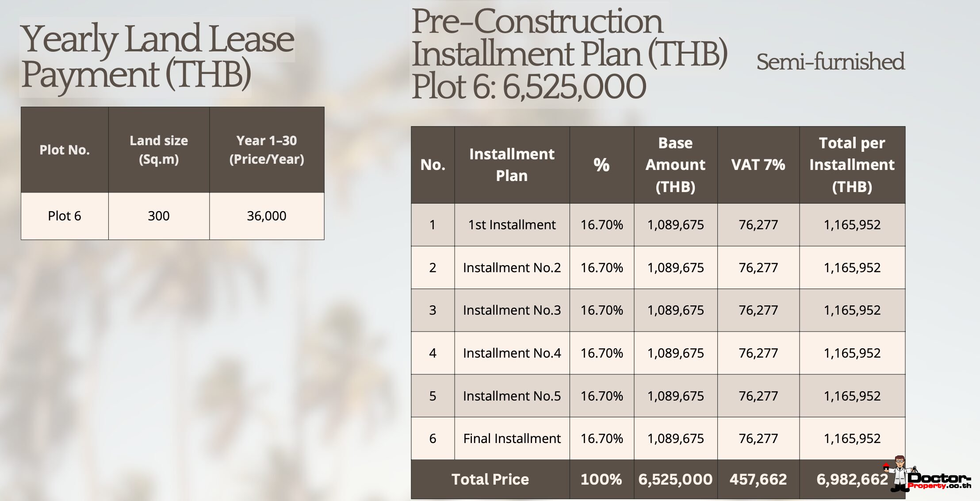
Task: Click the 300 land size value
Action: 159,216
